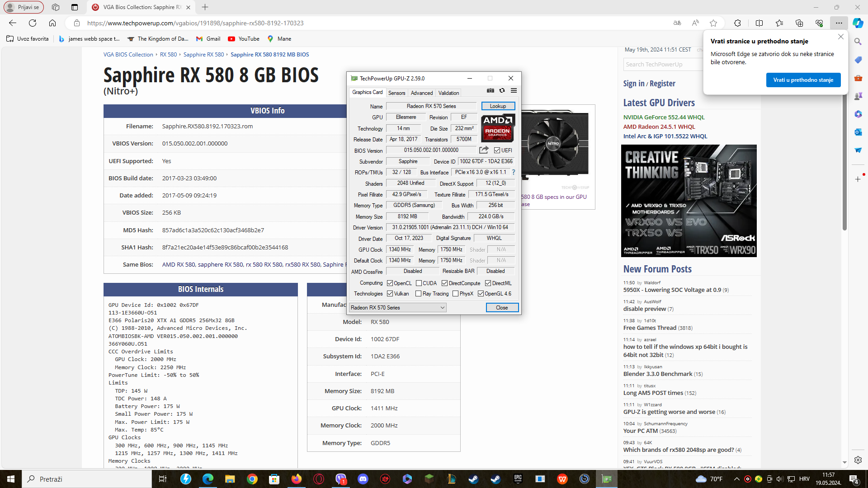Add page to favorites star icon
This screenshot has height=488, width=868.
(713, 23)
